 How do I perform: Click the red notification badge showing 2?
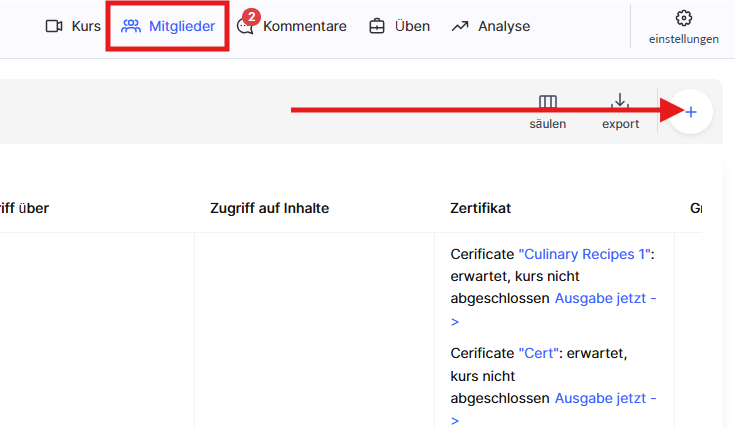251,16
